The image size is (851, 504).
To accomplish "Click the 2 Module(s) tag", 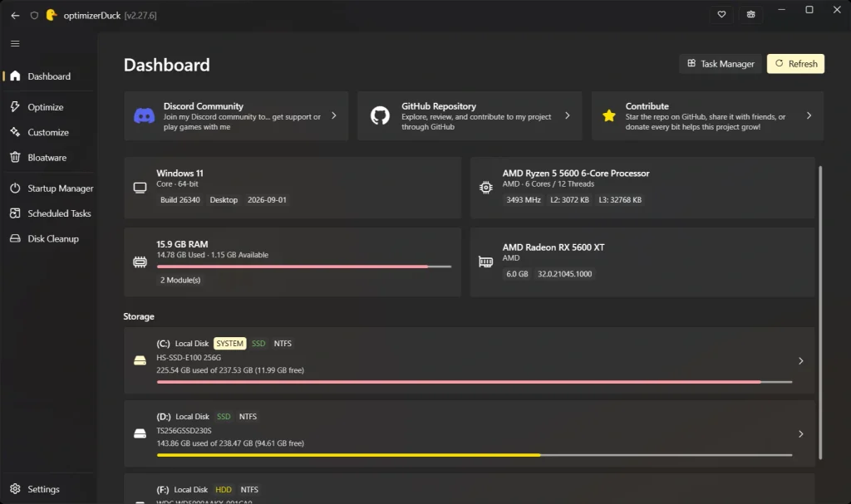I will click(x=180, y=280).
